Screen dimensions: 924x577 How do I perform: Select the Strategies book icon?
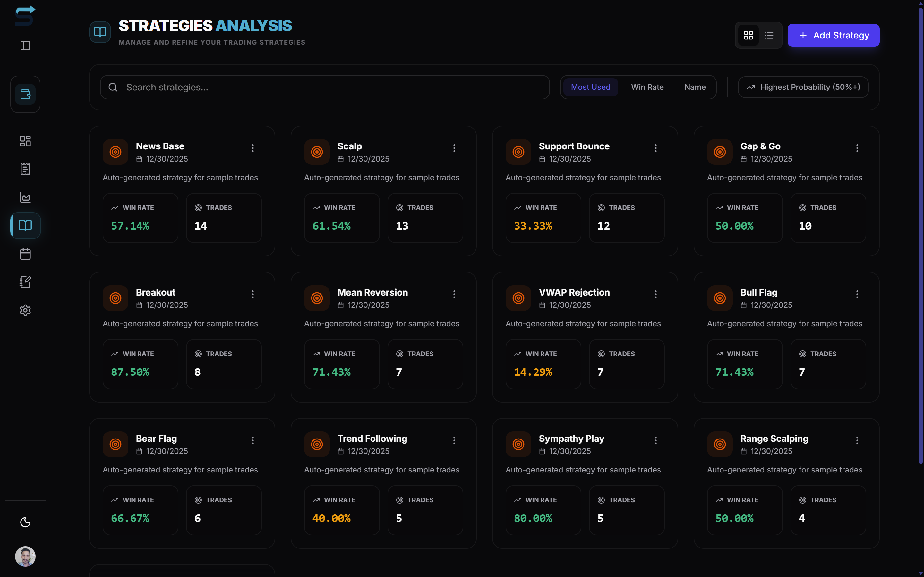(25, 226)
